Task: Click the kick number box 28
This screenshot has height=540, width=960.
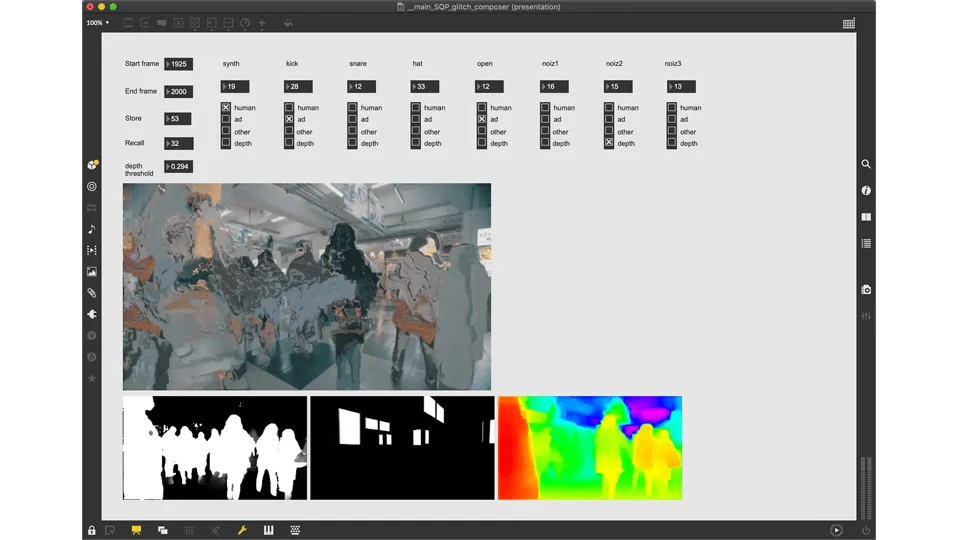Action: [x=298, y=86]
